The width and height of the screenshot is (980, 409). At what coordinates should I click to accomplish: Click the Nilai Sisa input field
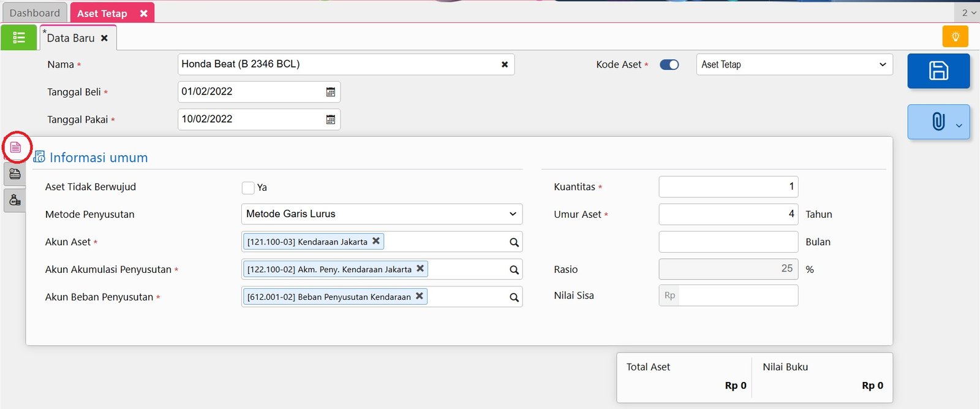point(737,296)
